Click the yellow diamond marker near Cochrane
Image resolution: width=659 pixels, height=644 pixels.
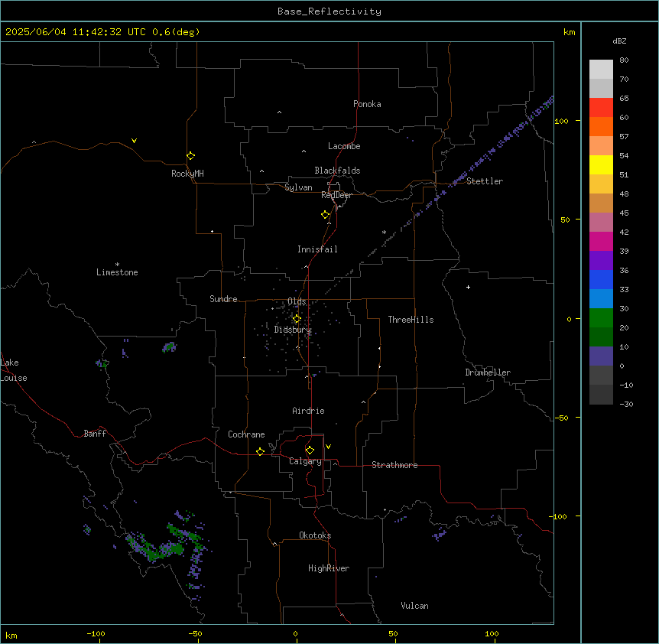[x=260, y=451]
